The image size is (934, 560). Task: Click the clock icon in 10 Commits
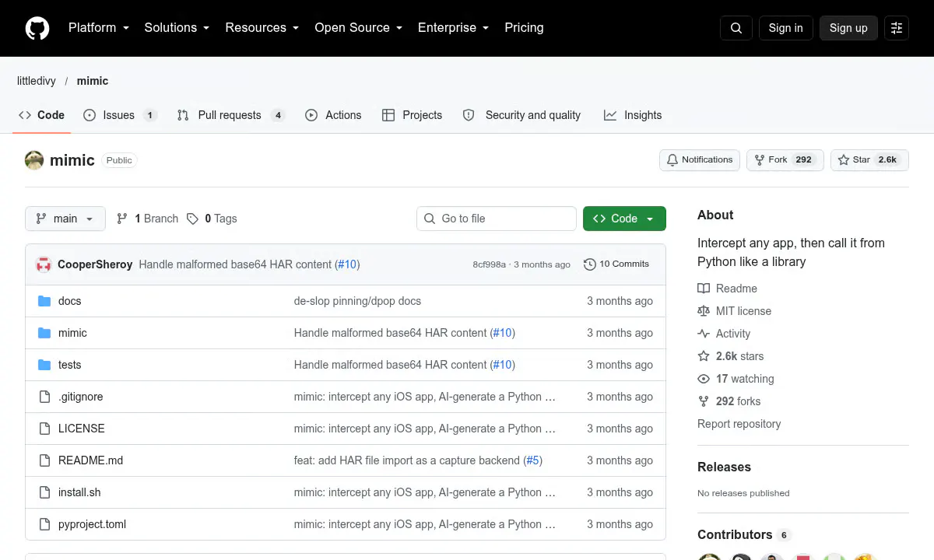pos(590,264)
